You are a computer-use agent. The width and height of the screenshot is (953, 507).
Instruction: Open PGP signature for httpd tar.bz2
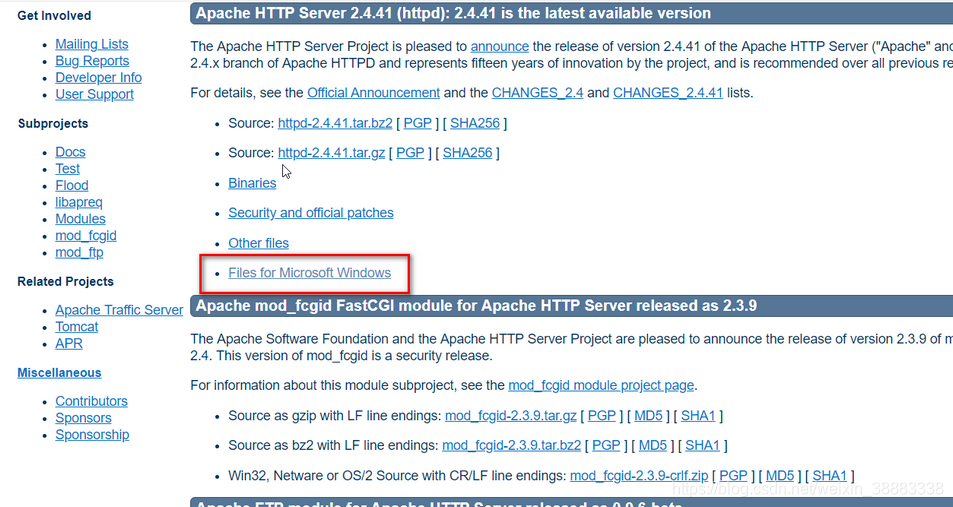coord(418,123)
